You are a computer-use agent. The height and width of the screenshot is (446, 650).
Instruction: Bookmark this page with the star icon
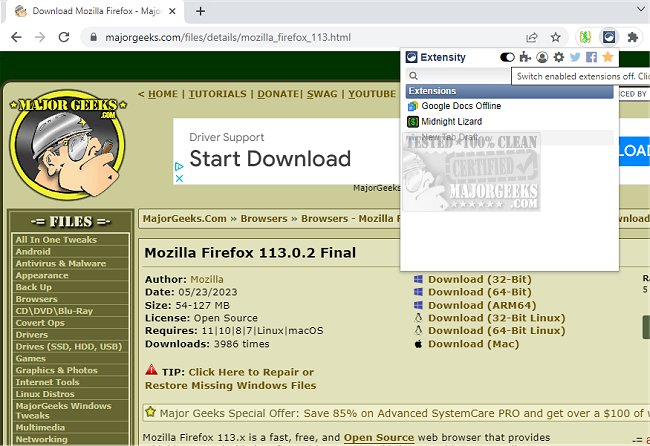point(555,37)
